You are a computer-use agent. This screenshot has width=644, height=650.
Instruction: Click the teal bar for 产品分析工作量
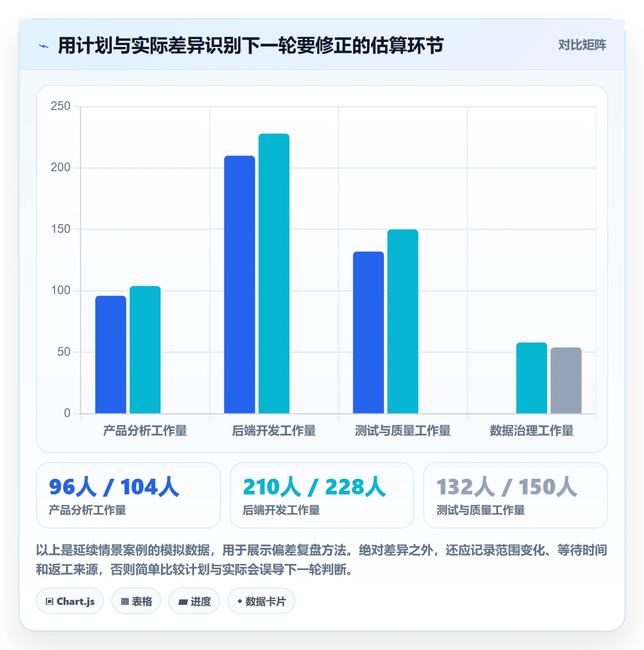(145, 350)
